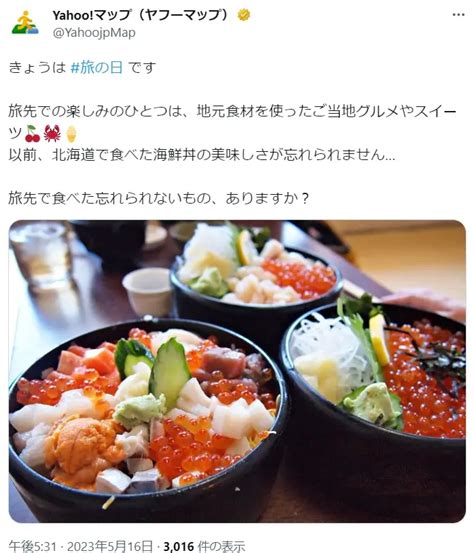The width and height of the screenshot is (474, 553).
Task: Click the water glass in the photo
Action: (x=41, y=254)
